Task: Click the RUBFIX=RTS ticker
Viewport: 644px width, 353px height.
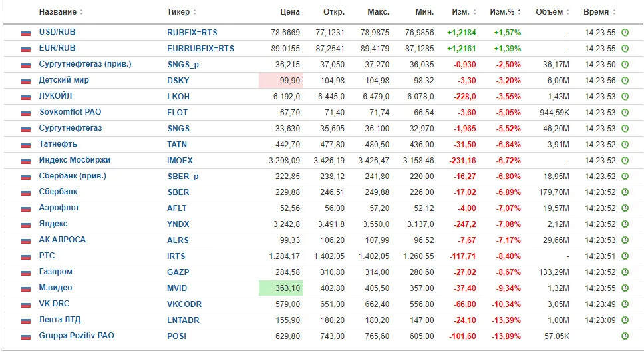Action: pos(192,33)
